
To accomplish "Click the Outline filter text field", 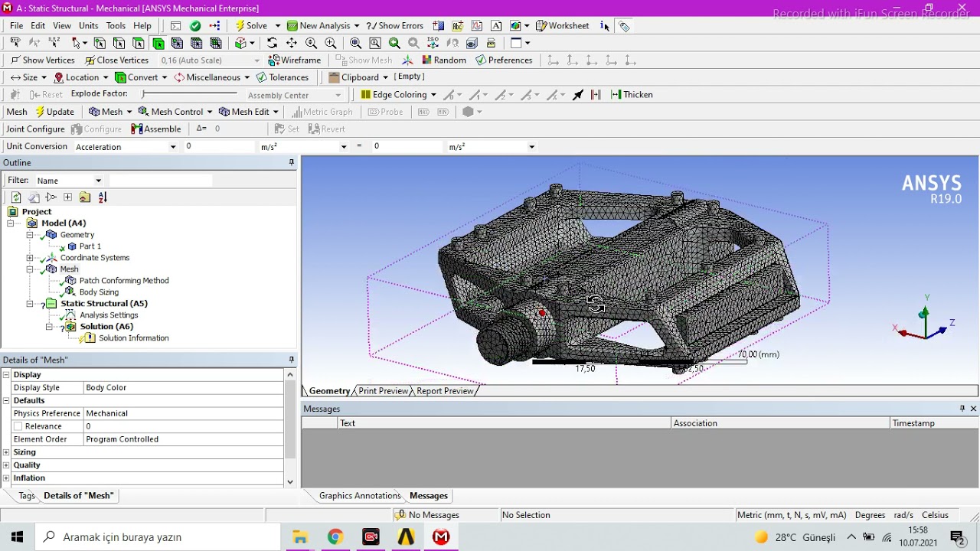I will (161, 181).
